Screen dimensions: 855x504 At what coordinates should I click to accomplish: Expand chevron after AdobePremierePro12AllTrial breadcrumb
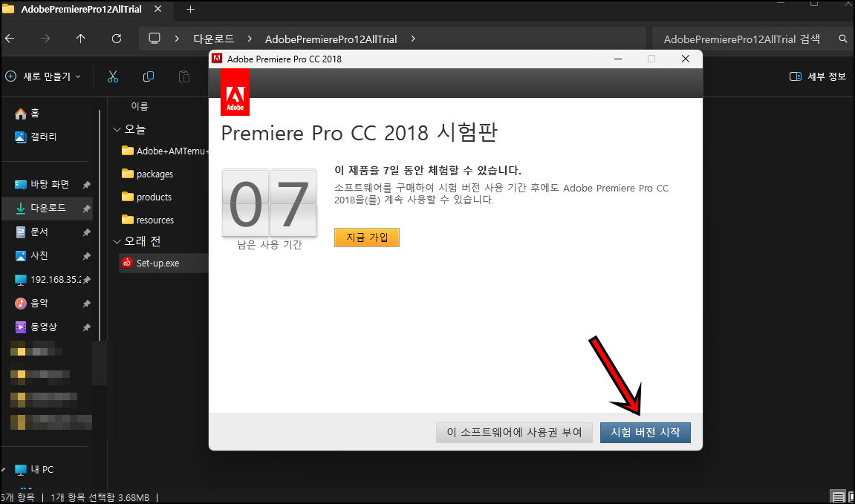click(x=413, y=39)
